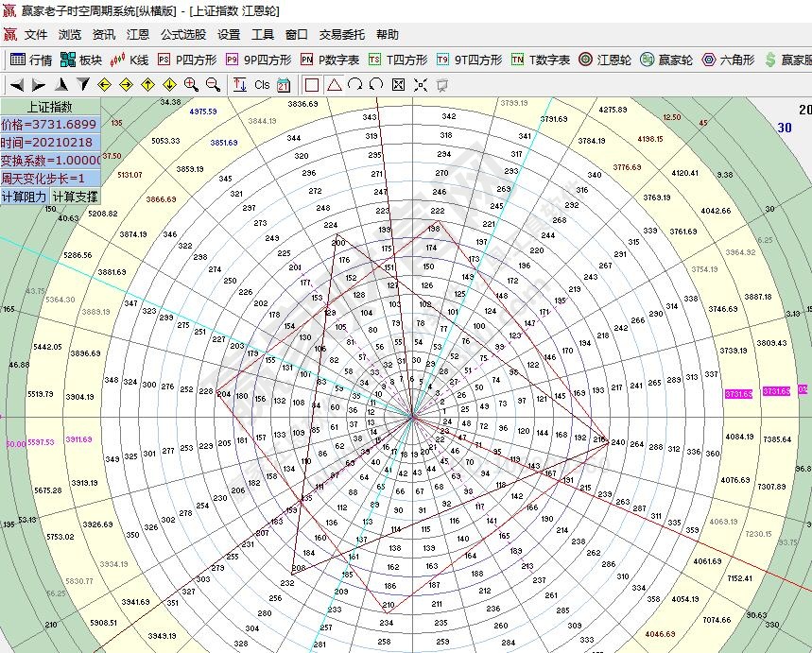Viewport: 812px width, 653px height.
Task: Click the black left triangle arrow icon
Action: 17,84
